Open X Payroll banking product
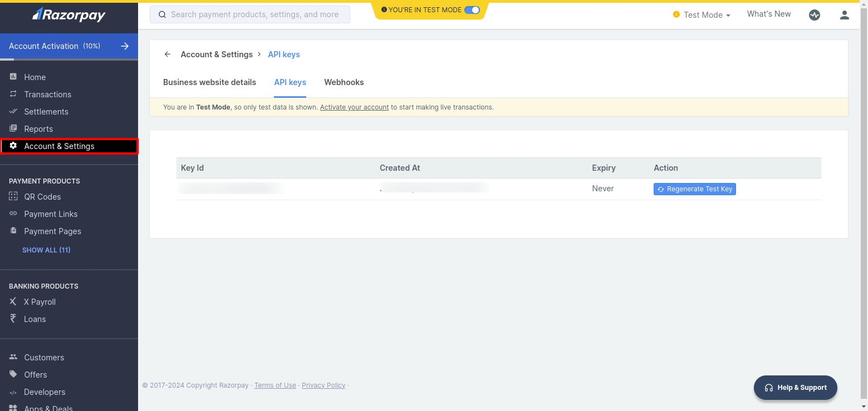Image resolution: width=868 pixels, height=411 pixels. click(40, 302)
